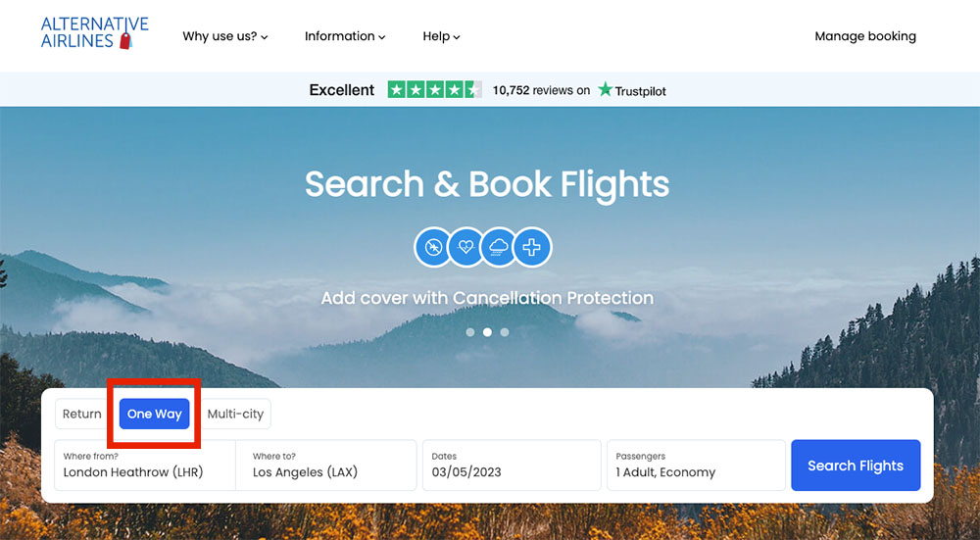Open the Passengers 1 Adult, Economy selector
This screenshot has width=980, height=540.
click(x=696, y=466)
